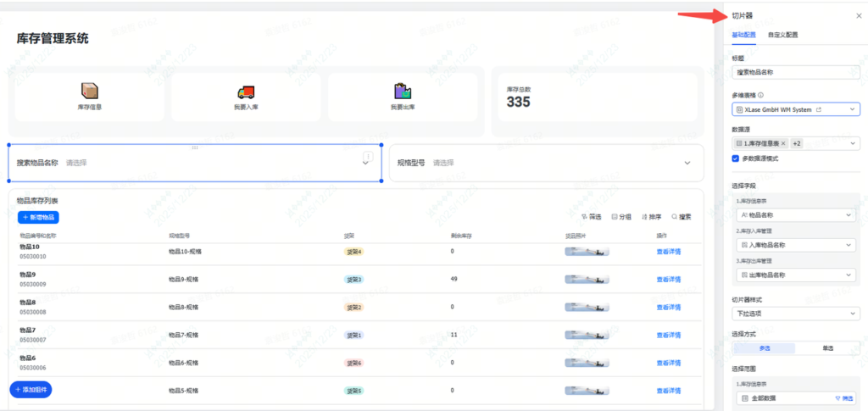This screenshot has width=868, height=411.
Task: Click the 我要出库 clipboard icon
Action: pyautogui.click(x=402, y=92)
